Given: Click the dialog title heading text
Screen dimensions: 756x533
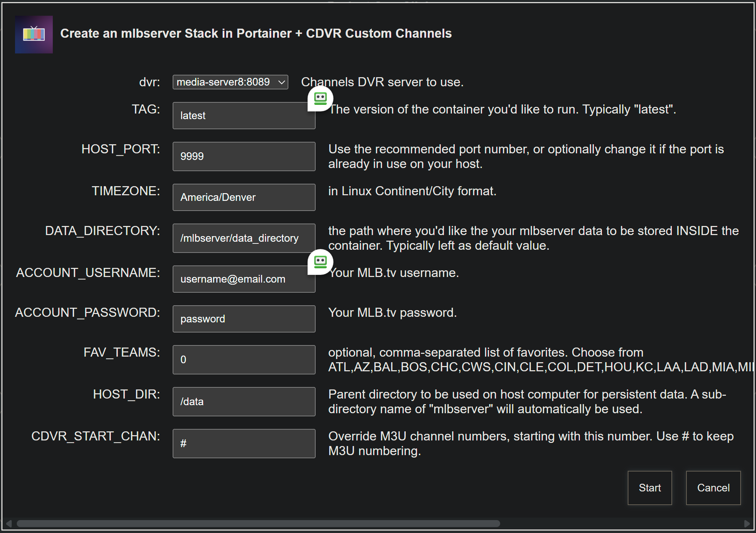Looking at the screenshot, I should (x=256, y=34).
